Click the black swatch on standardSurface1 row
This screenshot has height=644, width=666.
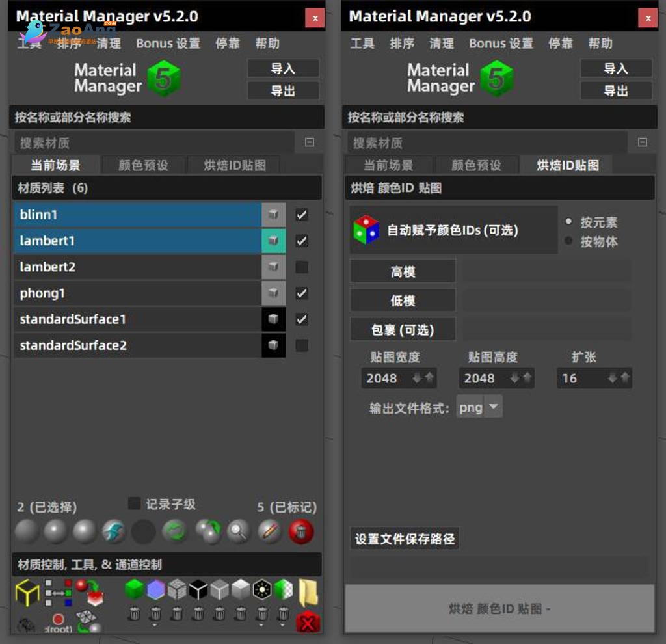273,319
